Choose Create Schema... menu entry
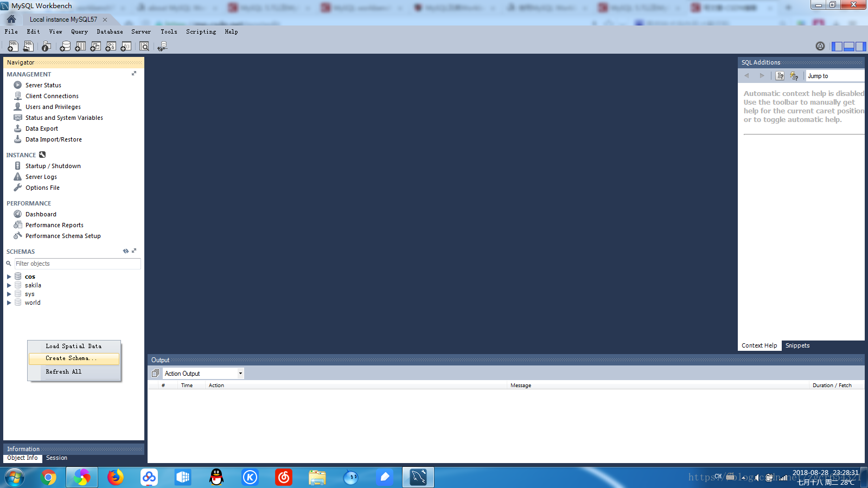 [74, 358]
